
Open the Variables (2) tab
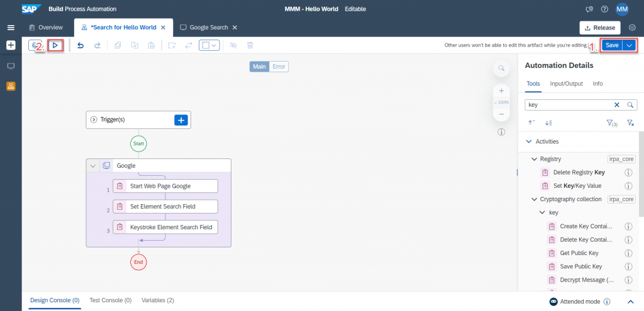[158, 300]
